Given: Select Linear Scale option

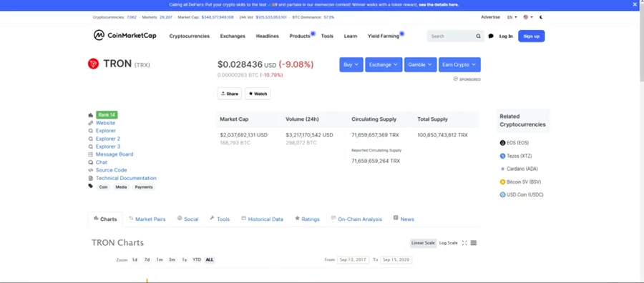Looking at the screenshot, I should pyautogui.click(x=423, y=243).
